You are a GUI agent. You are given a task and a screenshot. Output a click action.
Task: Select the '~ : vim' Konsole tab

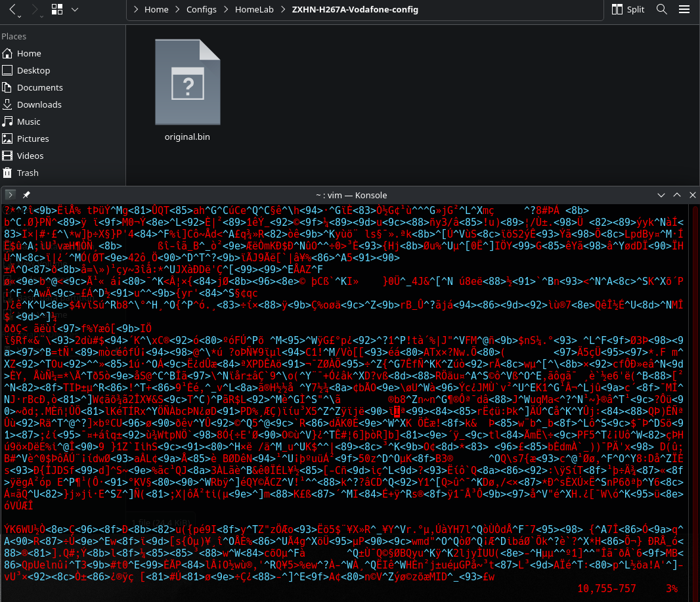[x=351, y=195]
